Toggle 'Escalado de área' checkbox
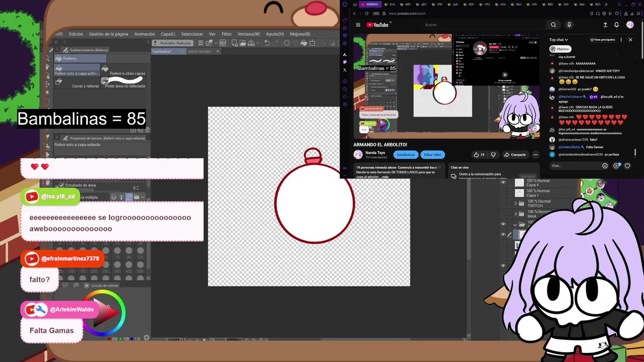The height and width of the screenshot is (362, 644). [x=62, y=185]
